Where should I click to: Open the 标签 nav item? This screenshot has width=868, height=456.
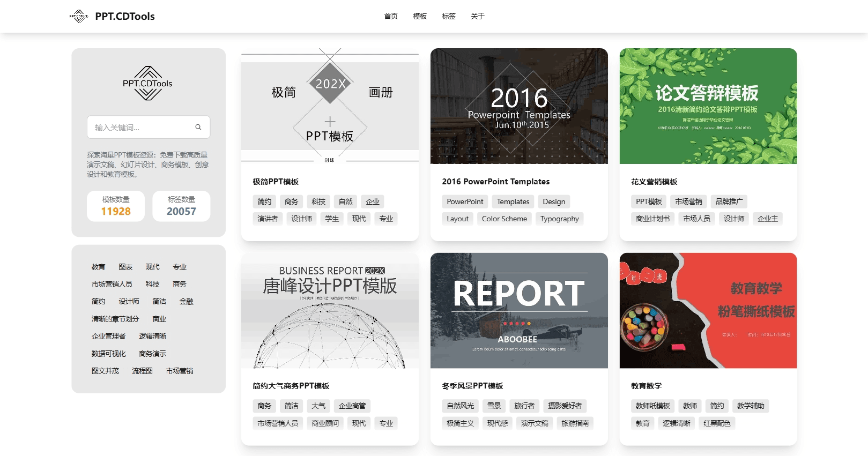tap(449, 16)
